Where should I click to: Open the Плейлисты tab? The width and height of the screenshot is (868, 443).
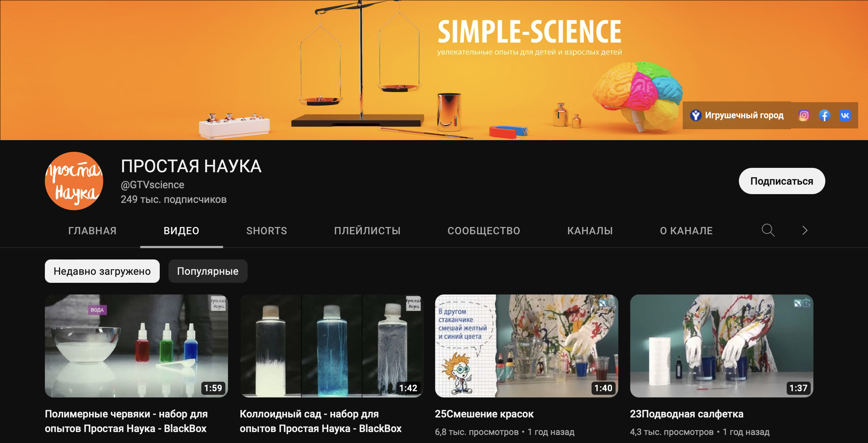[x=367, y=231]
